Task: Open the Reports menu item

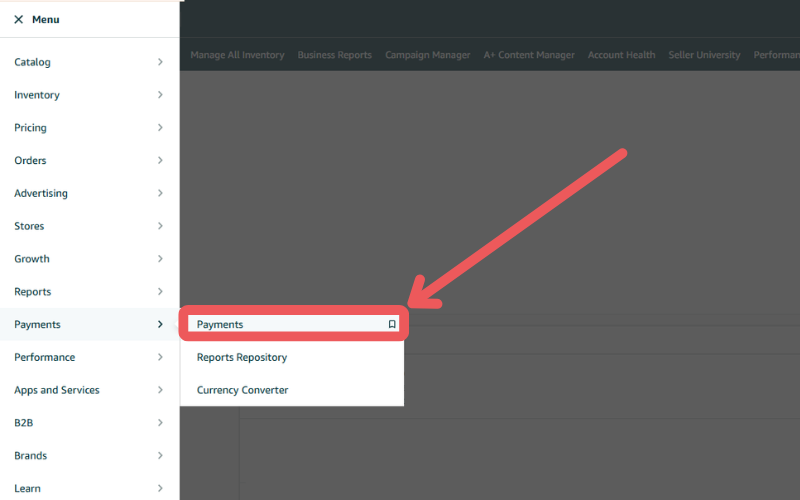Action: point(89,291)
